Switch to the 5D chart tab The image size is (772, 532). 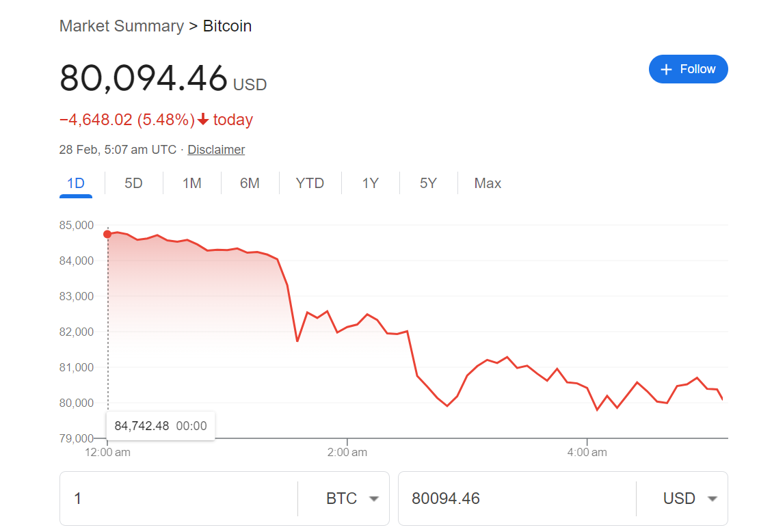point(133,183)
